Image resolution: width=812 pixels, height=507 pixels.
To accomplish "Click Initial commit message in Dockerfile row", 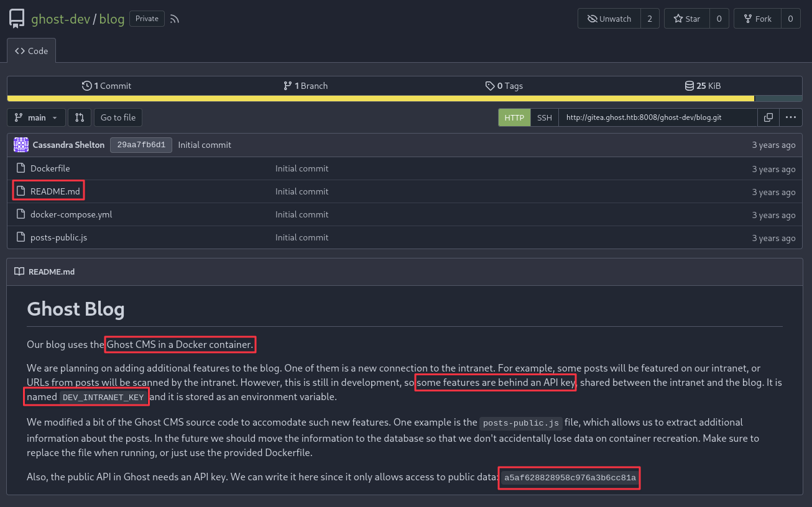I will coord(302,168).
